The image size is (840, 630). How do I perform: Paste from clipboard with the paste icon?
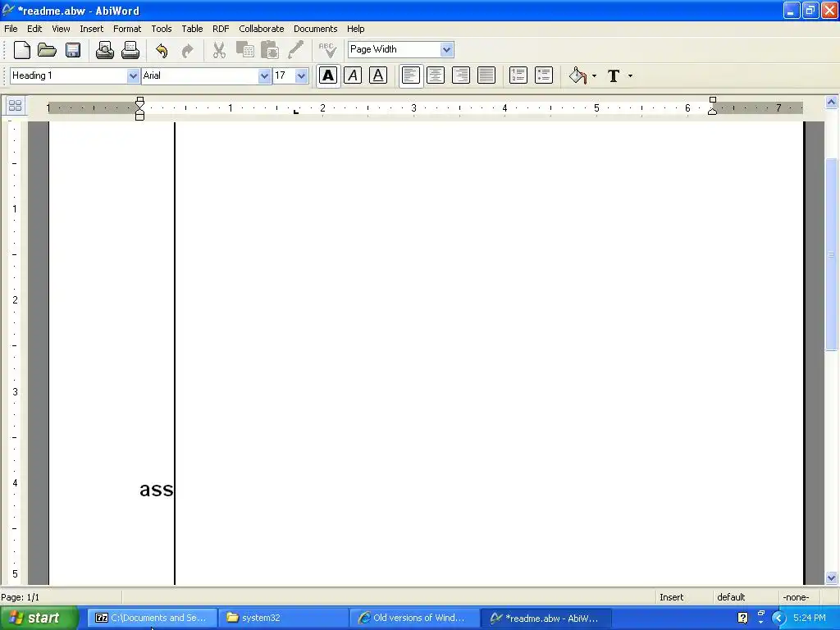point(270,50)
